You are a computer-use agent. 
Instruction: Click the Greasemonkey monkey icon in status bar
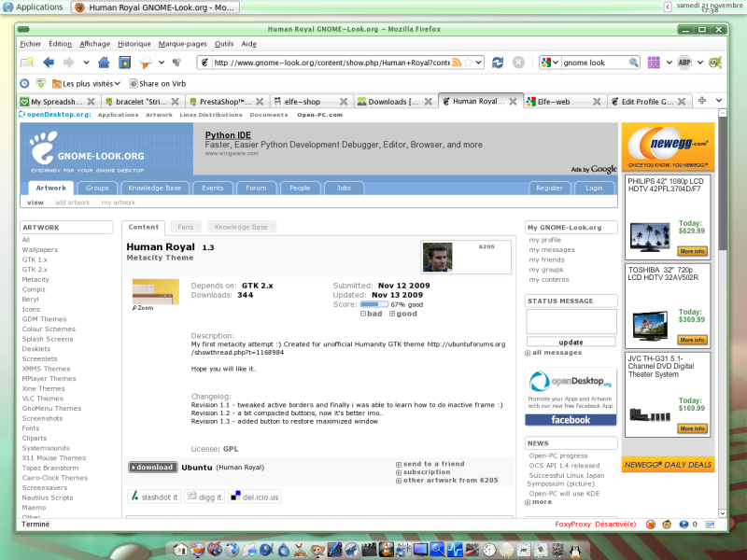click(x=667, y=525)
